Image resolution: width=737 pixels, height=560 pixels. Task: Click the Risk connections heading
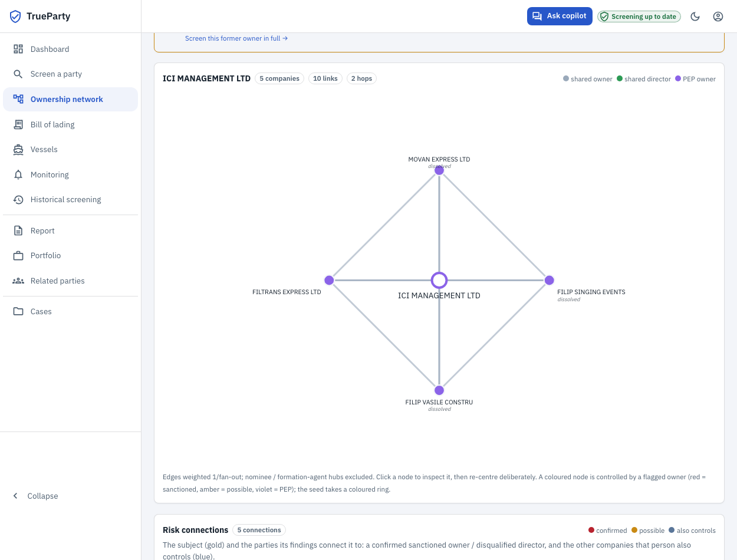tap(195, 530)
